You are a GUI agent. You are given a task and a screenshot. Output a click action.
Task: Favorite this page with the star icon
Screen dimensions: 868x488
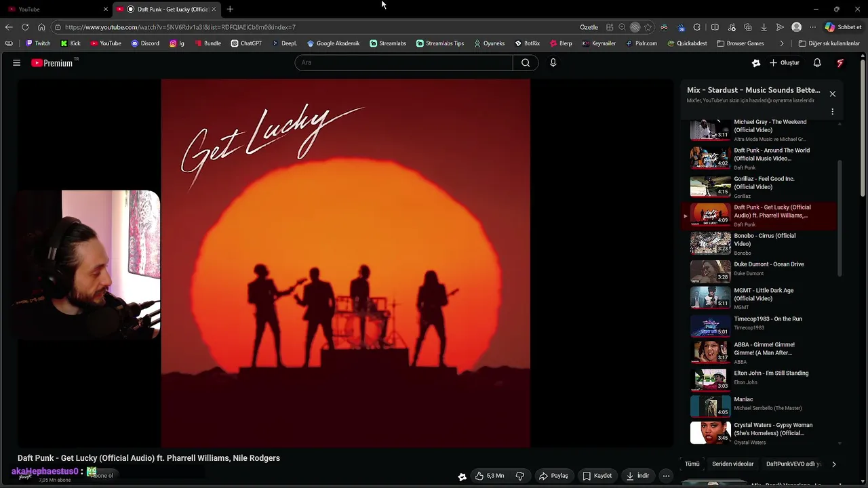(x=648, y=27)
